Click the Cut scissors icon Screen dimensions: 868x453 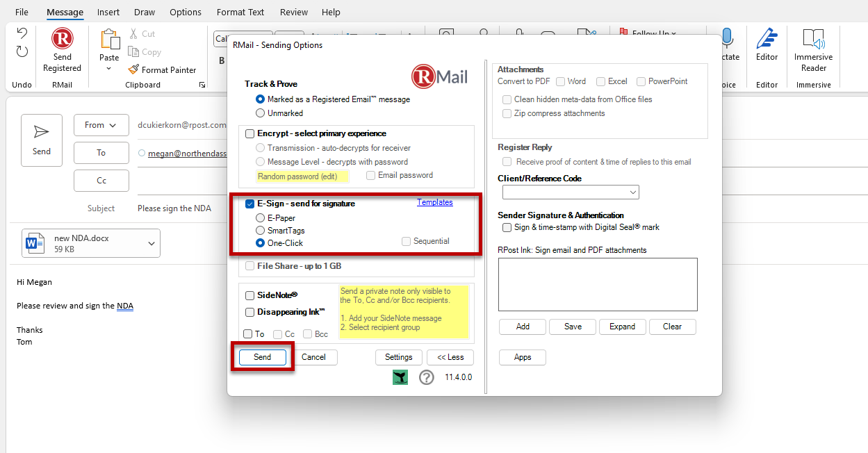pyautogui.click(x=134, y=33)
